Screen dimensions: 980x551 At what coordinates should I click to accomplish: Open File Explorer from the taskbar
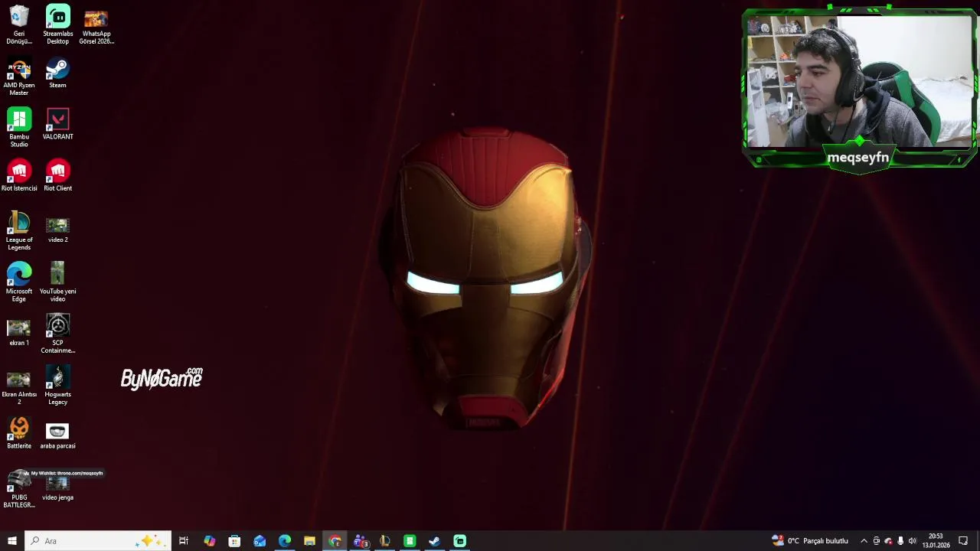(309, 541)
